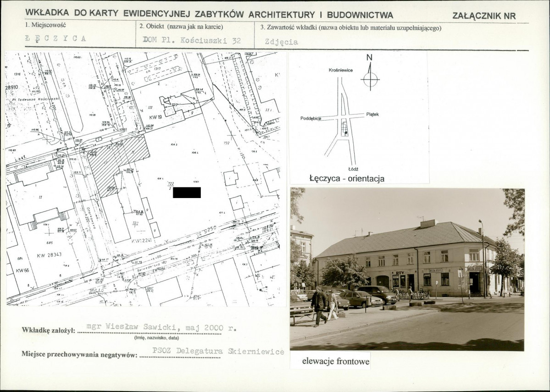Click the 'Wkładkę założył' label
Screen dimensions: 550x392
click(48, 330)
